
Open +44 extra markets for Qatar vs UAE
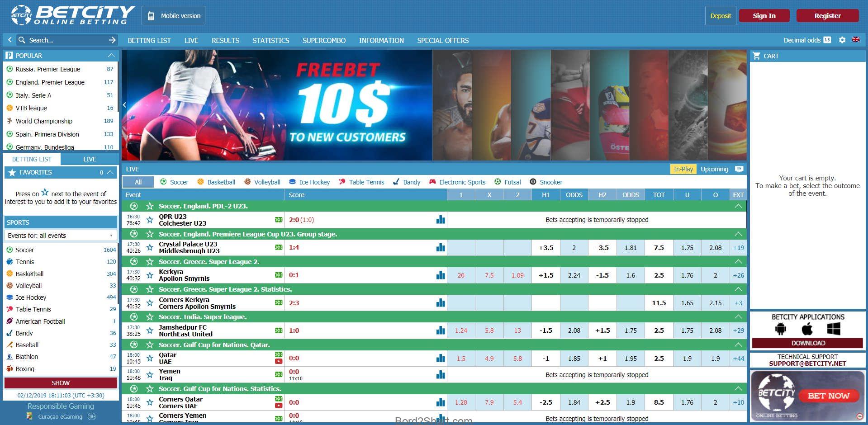[738, 359]
